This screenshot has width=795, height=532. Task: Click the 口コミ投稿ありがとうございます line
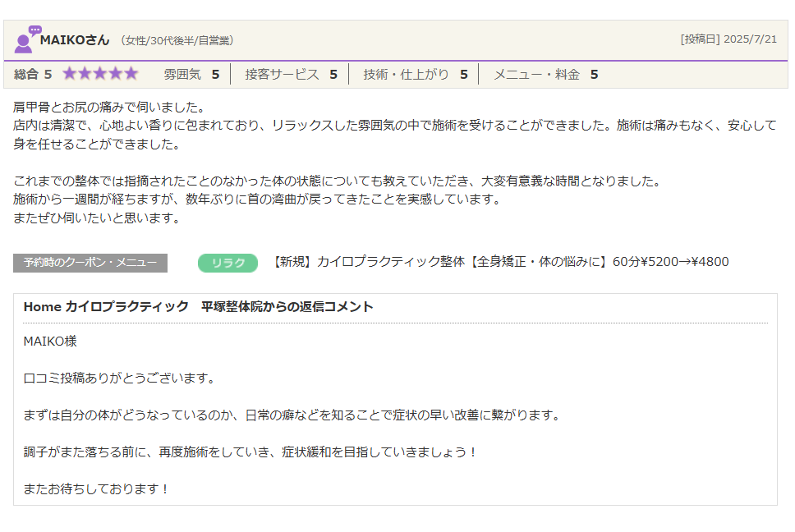pyautogui.click(x=119, y=378)
